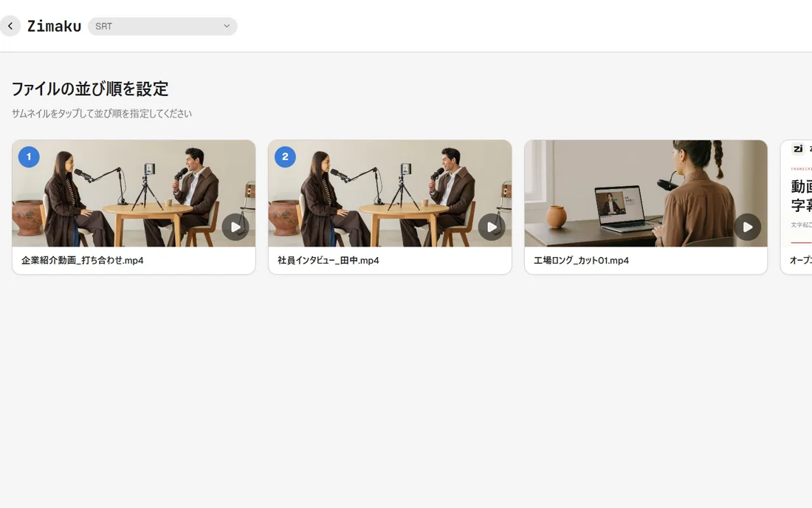This screenshot has height=508, width=812.
Task: Click the heading ファイルの並び順を設定
Action: (x=90, y=89)
